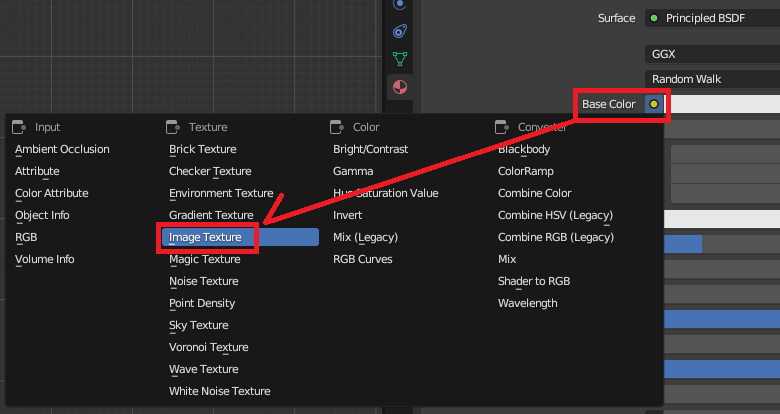Click the white Base Color swatch
Viewport: 780px width, 414px height.
(722, 104)
